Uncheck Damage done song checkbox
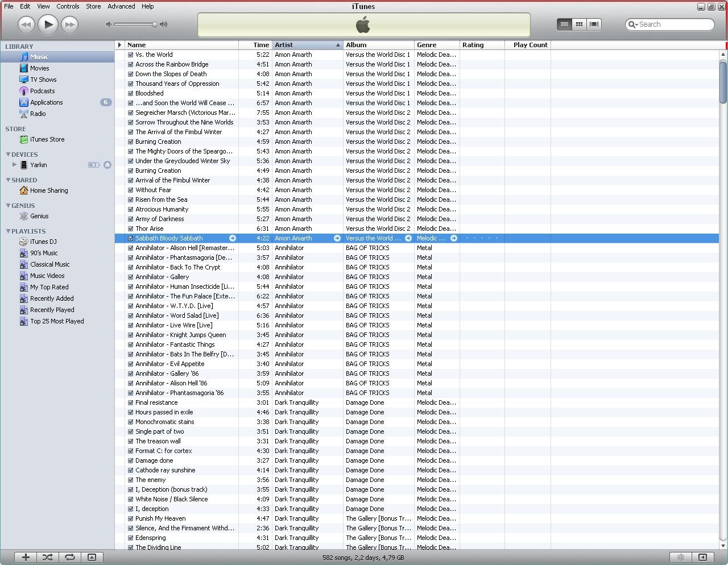Screen dimensions: 728x565 pyautogui.click(x=131, y=460)
